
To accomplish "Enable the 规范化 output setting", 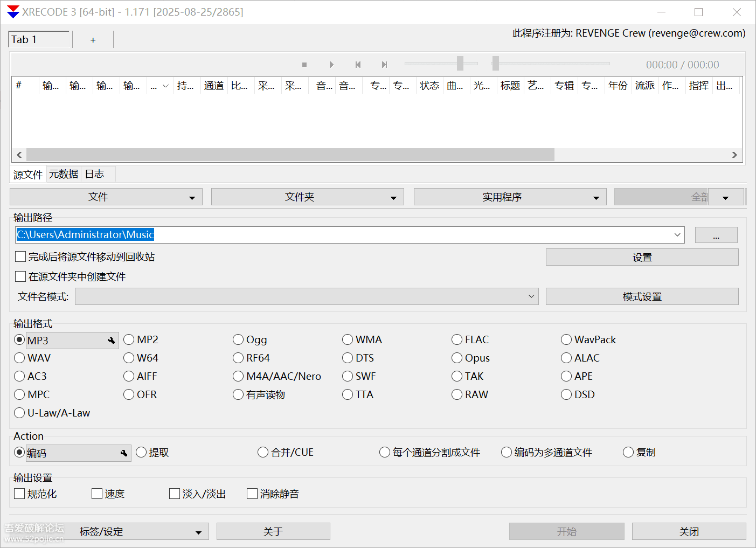I will pyautogui.click(x=19, y=493).
